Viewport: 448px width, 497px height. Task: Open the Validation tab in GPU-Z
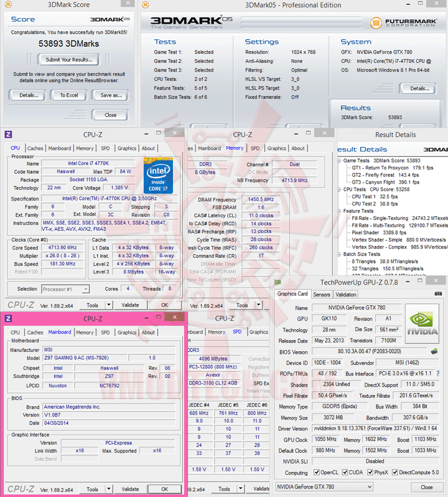coord(346,295)
